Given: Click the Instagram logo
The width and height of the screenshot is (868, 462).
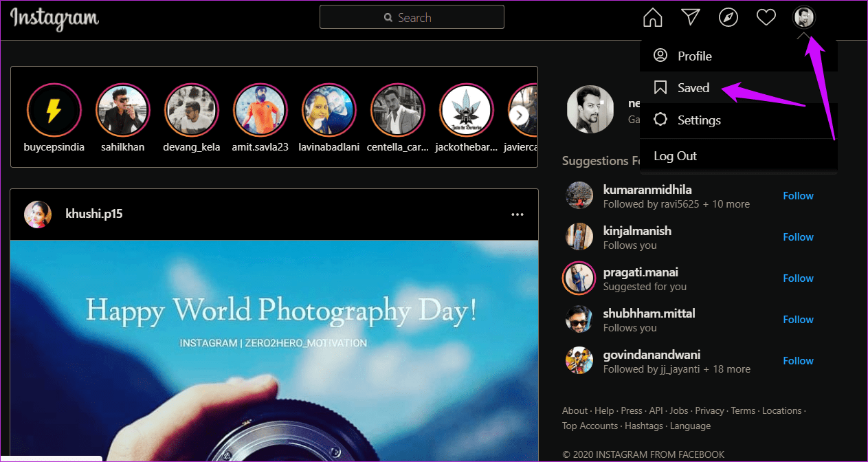Looking at the screenshot, I should [x=54, y=19].
